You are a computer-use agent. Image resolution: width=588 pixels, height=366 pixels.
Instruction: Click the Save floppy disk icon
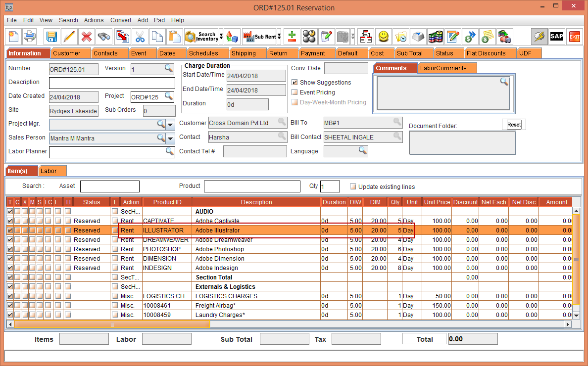click(51, 37)
